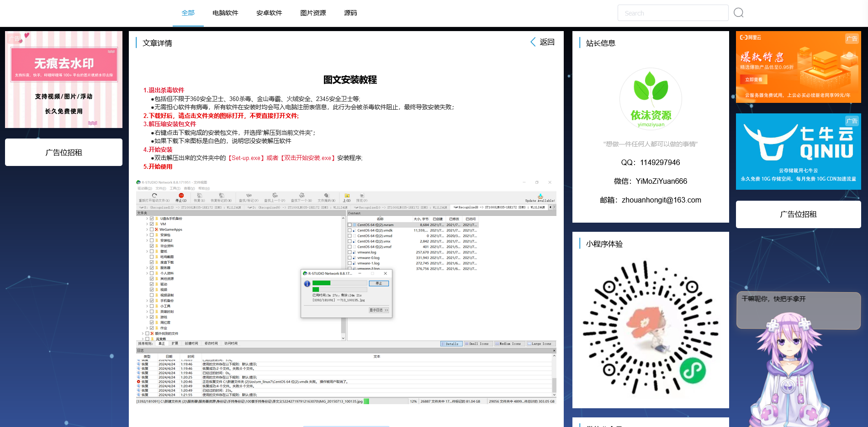The height and width of the screenshot is (427, 868).
Task: Uncheck the VM folder checkbox
Action: [152, 224]
